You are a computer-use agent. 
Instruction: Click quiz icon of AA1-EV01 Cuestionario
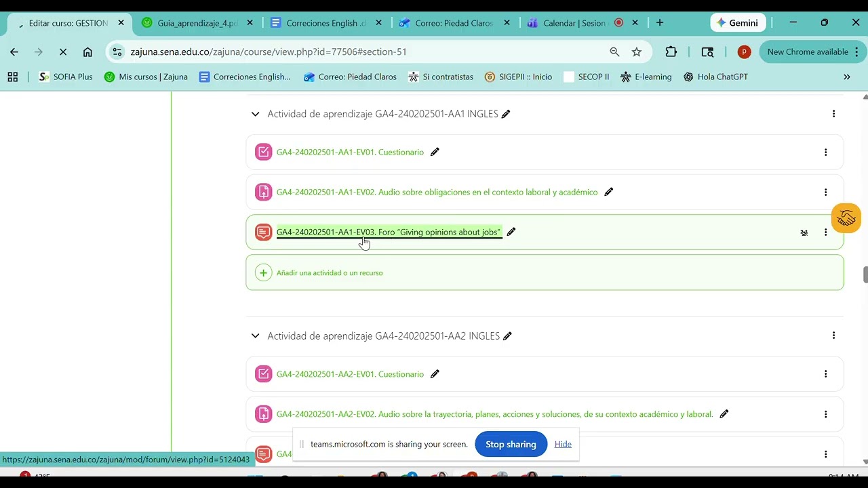click(263, 152)
